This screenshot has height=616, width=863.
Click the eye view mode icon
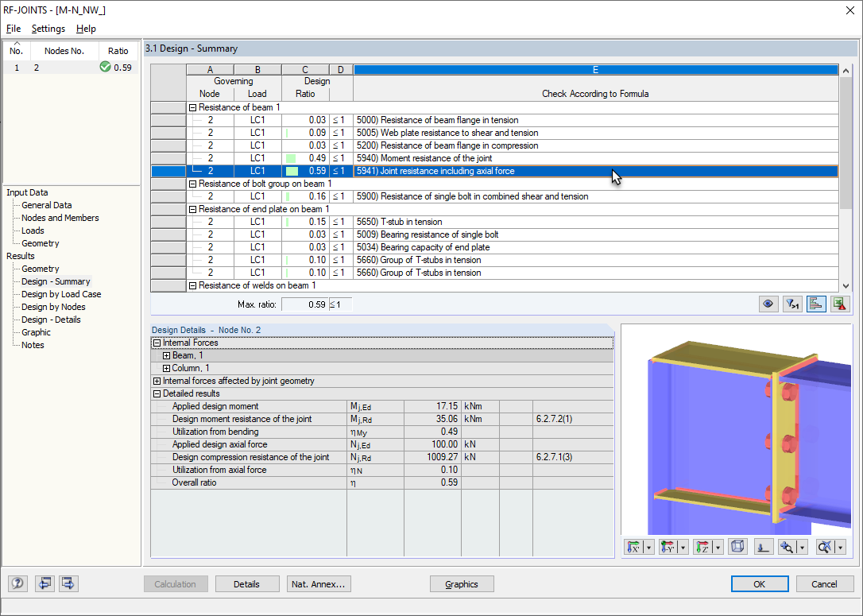coord(768,304)
